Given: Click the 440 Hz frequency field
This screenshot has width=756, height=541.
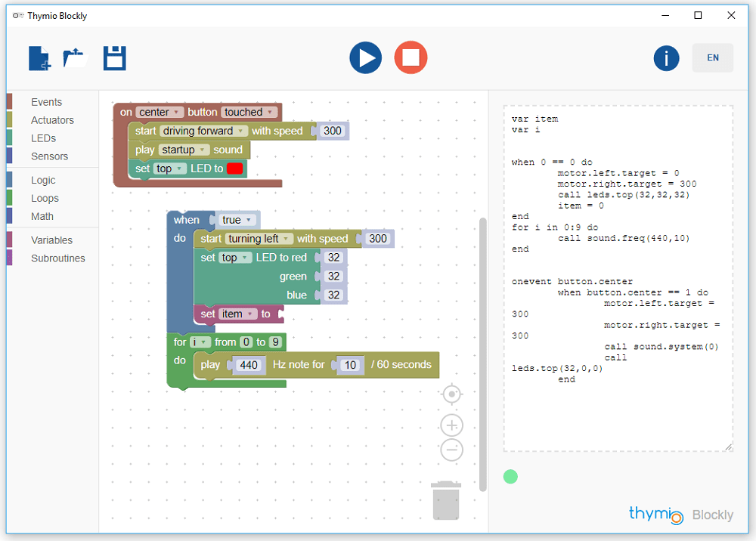Looking at the screenshot, I should [248, 365].
